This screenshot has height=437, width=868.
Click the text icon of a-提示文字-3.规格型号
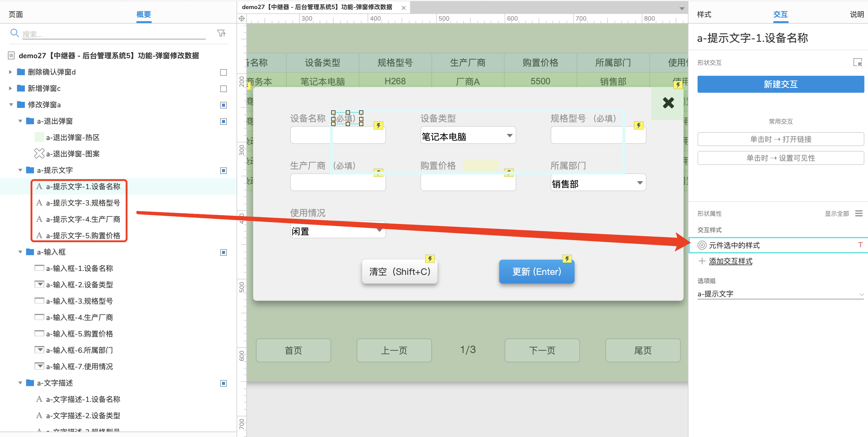coord(39,203)
